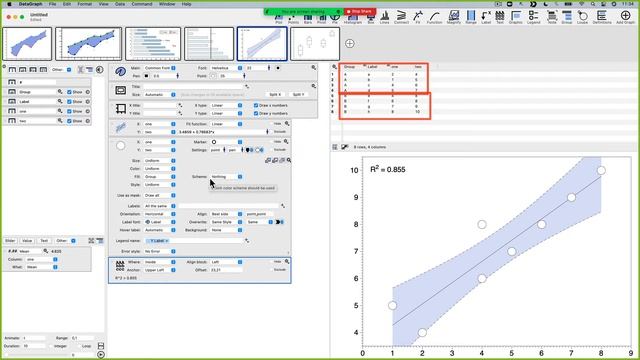
Task: Click the Fit command's line icon
Action: pyautogui.click(x=120, y=128)
